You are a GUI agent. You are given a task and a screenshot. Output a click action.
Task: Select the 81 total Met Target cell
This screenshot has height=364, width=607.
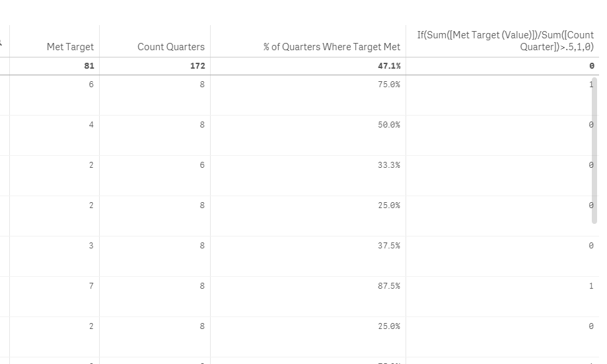coord(89,66)
